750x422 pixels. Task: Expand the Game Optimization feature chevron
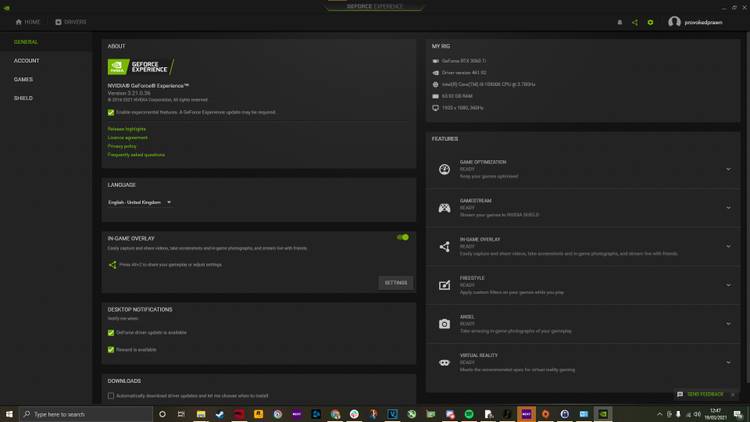coord(728,169)
